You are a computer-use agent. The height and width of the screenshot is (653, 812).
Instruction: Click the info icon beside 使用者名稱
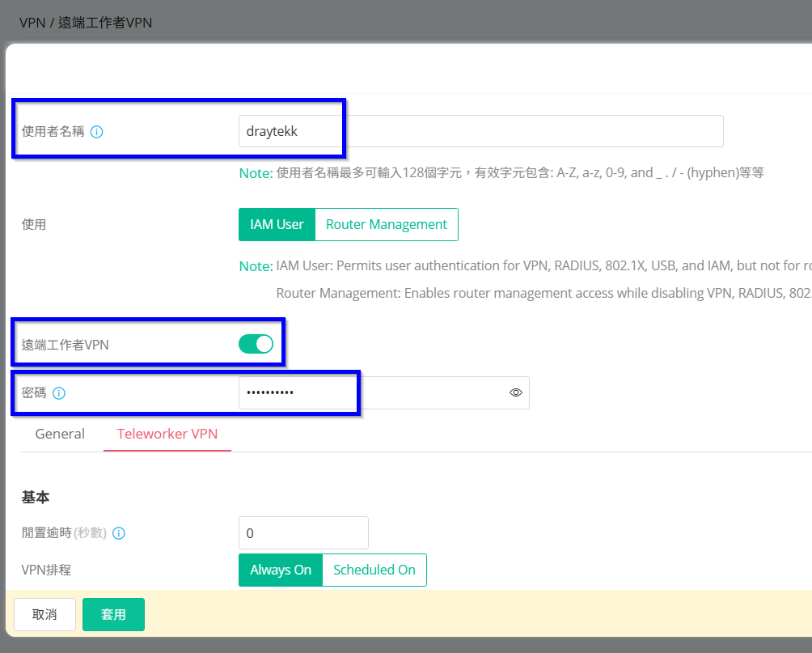tap(96, 132)
